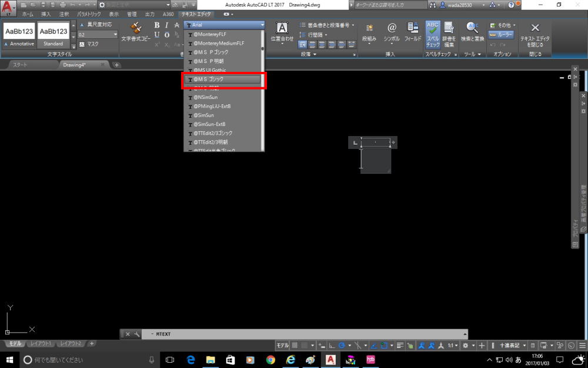This screenshot has width=588, height=368.
Task: Click the 文字書式コピー match text formatting brush
Action: point(135,32)
